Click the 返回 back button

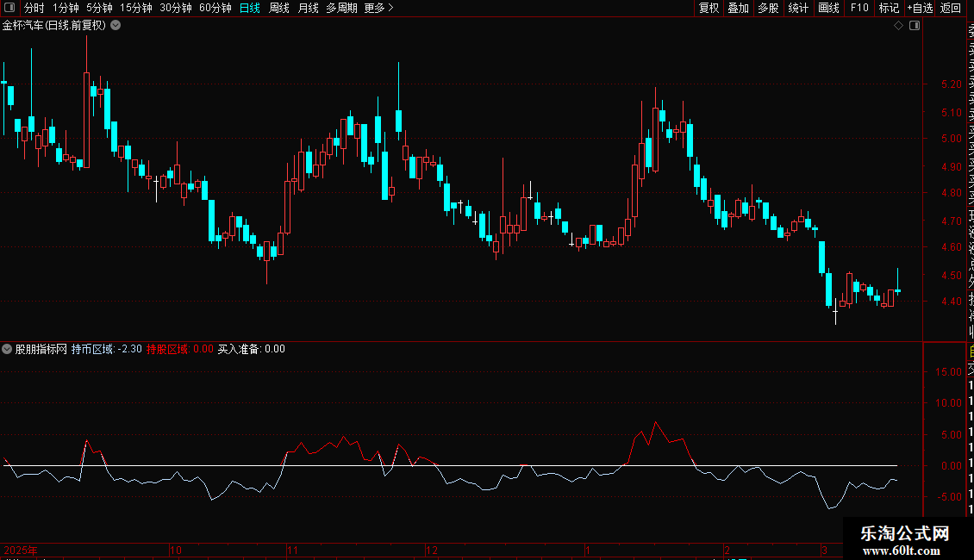click(951, 8)
